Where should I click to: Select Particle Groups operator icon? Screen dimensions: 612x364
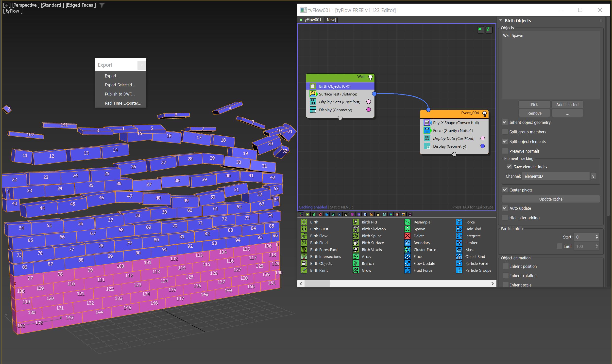pyautogui.click(x=459, y=270)
